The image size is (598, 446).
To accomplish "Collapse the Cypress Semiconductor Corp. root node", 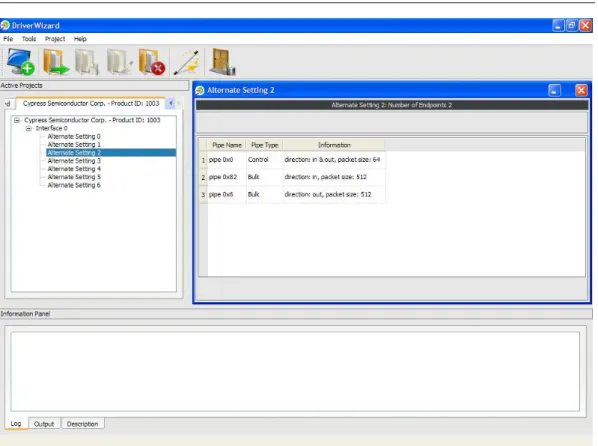I will 17,120.
